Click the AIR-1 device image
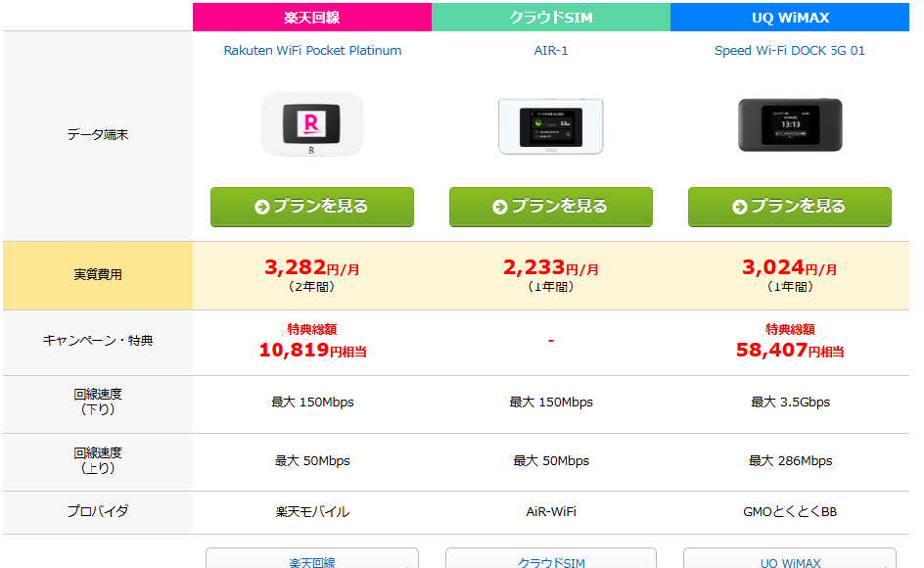The height and width of the screenshot is (568, 924). (551, 126)
